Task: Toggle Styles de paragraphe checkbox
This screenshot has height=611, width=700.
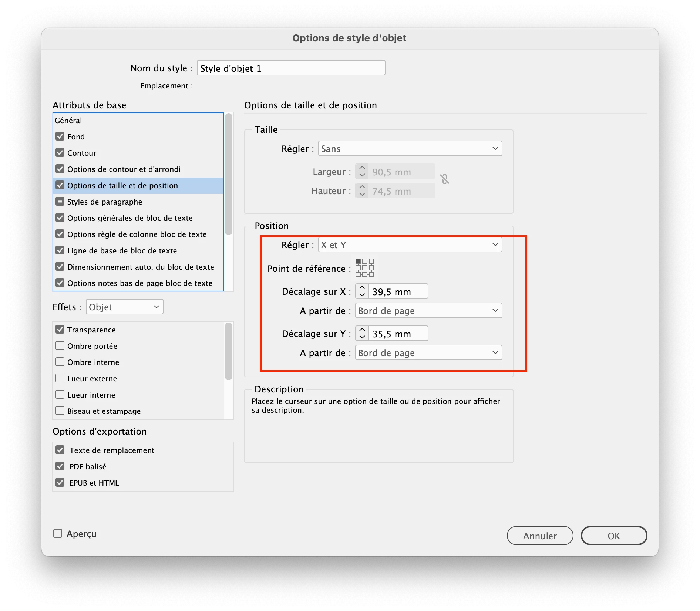Action: coord(60,202)
